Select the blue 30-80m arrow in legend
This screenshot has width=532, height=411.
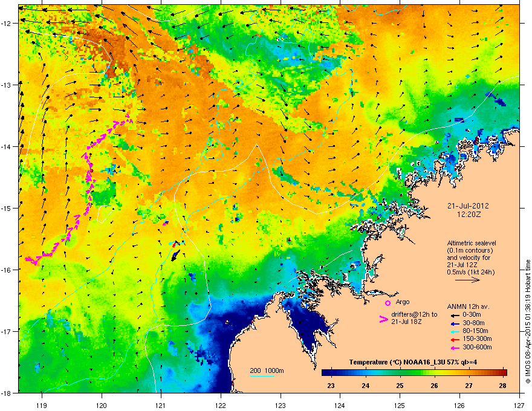pyautogui.click(x=454, y=323)
